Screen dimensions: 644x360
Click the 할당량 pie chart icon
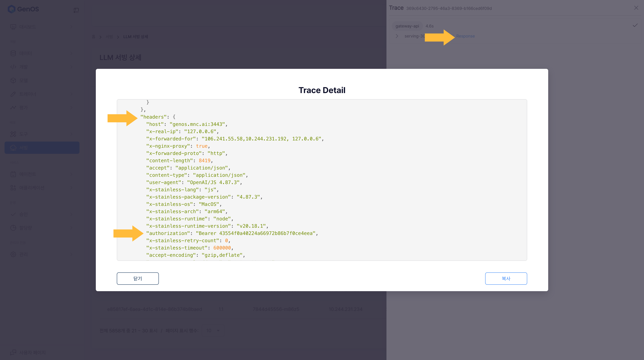tap(13, 228)
